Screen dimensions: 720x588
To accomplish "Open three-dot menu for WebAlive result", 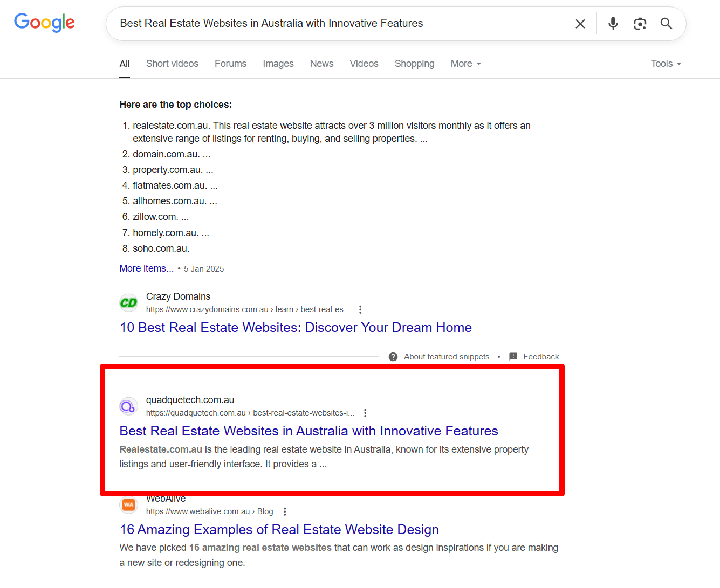I will (285, 511).
